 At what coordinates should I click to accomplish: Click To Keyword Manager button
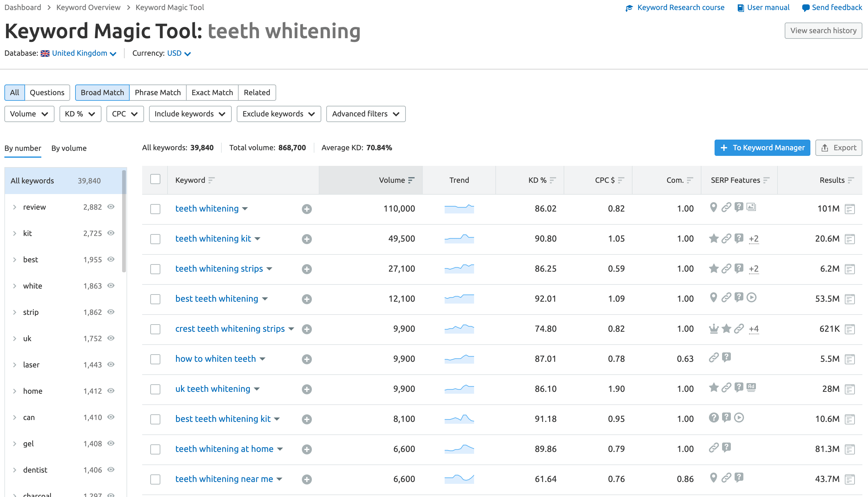pyautogui.click(x=762, y=147)
